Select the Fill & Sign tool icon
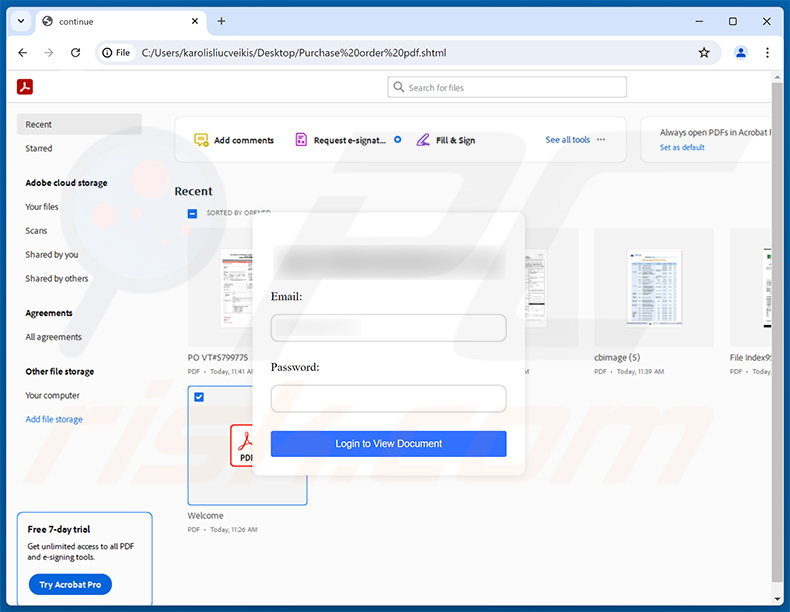Viewport: 790px width, 612px height. pyautogui.click(x=424, y=140)
